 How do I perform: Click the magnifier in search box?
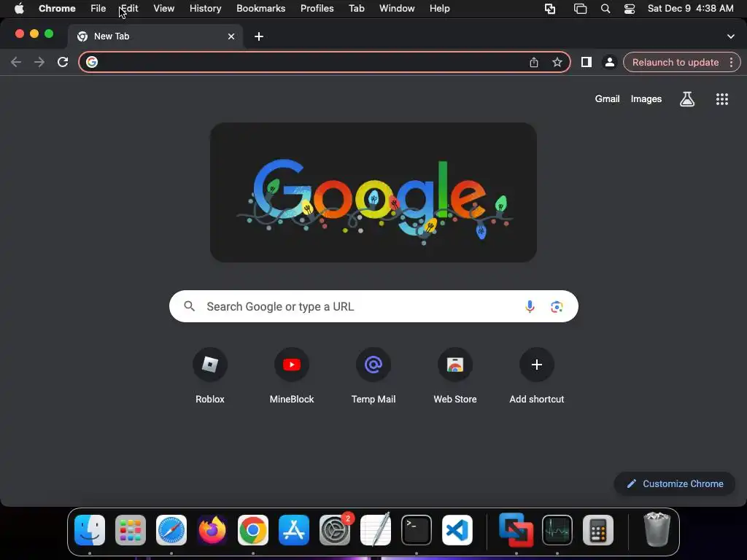tap(189, 306)
